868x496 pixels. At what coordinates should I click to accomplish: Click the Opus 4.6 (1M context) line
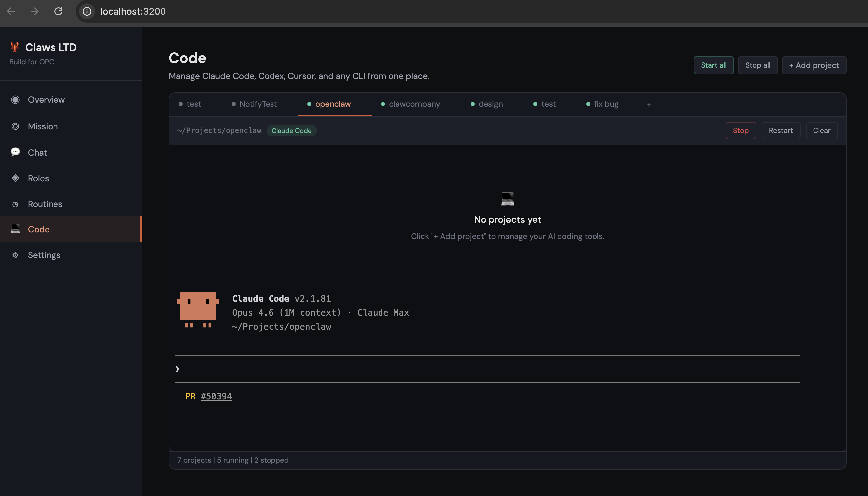pos(320,313)
